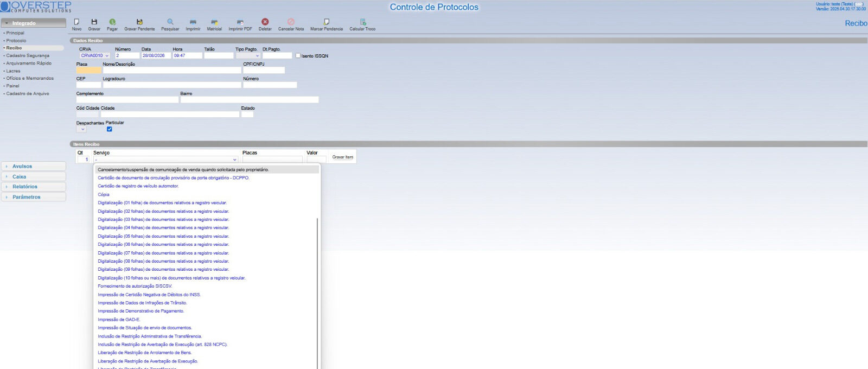This screenshot has width=868, height=369.
Task: Select the Matricial printer icon
Action: pyautogui.click(x=214, y=22)
